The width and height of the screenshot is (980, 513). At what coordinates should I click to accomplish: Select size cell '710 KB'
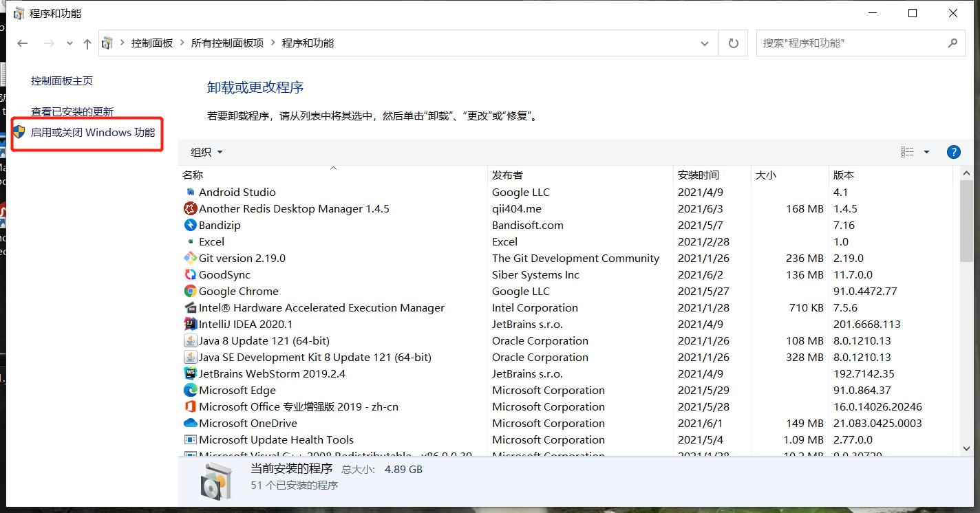806,307
